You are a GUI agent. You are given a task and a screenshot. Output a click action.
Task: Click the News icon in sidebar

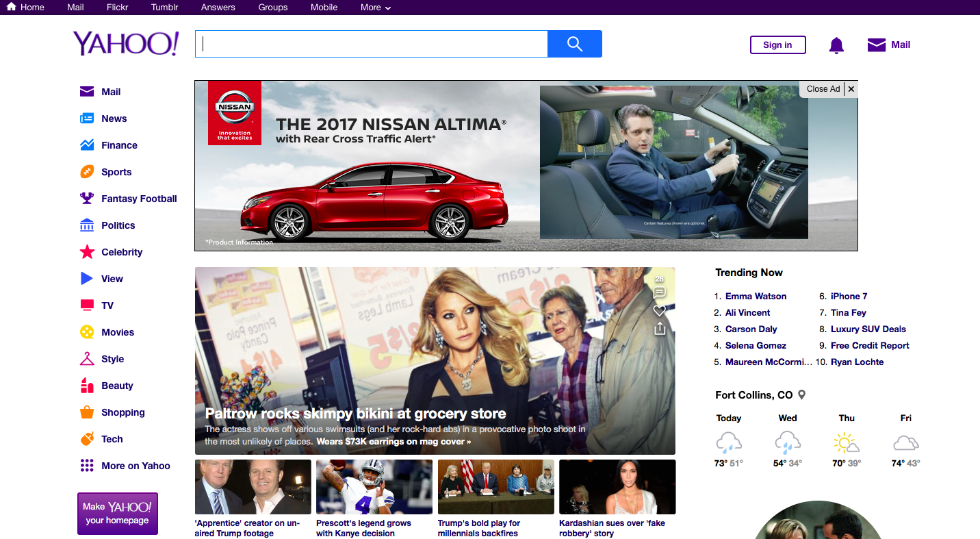87,118
